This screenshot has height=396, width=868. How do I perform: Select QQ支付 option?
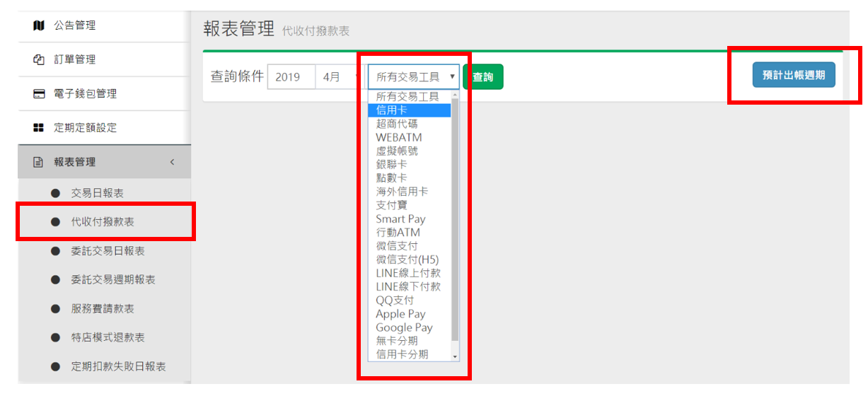tap(409, 300)
